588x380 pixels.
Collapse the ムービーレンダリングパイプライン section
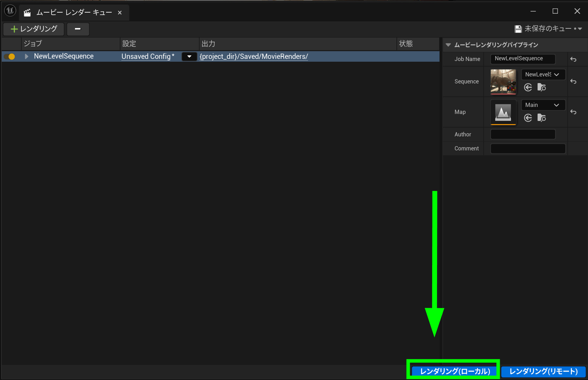[448, 45]
